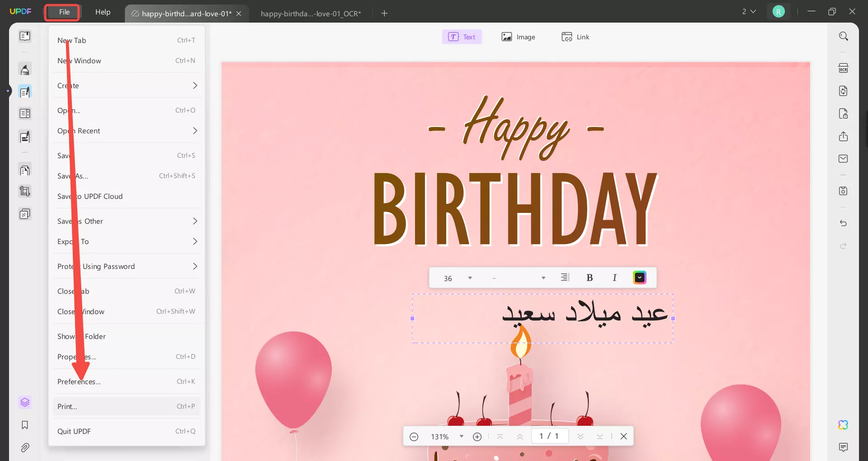Open the UPDF AI assistant
This screenshot has height=461, width=868.
coord(843,425)
